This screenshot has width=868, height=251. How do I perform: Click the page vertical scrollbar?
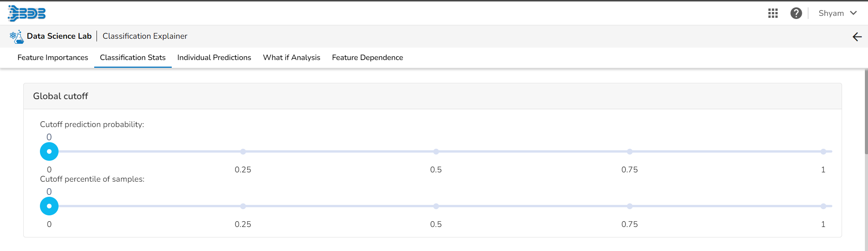(866, 112)
